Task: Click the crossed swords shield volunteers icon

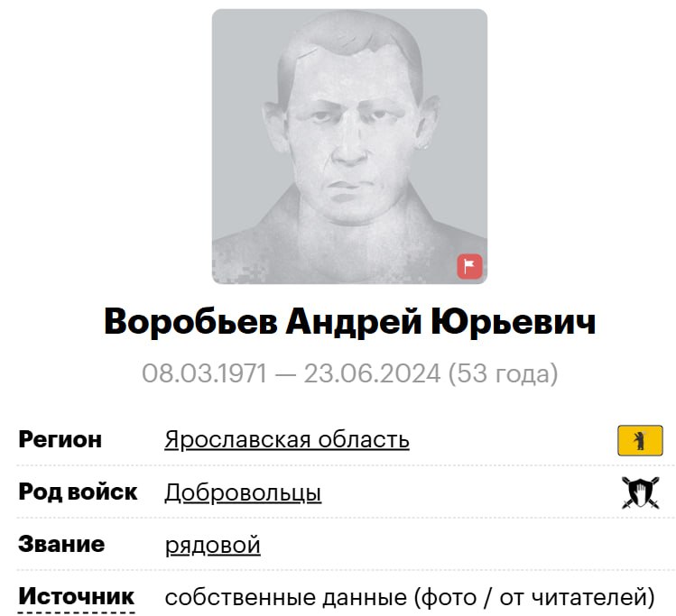Action: coord(640,492)
